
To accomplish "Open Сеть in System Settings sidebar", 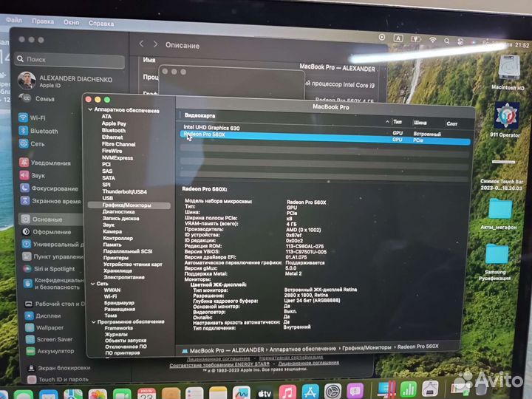I will [x=32, y=144].
